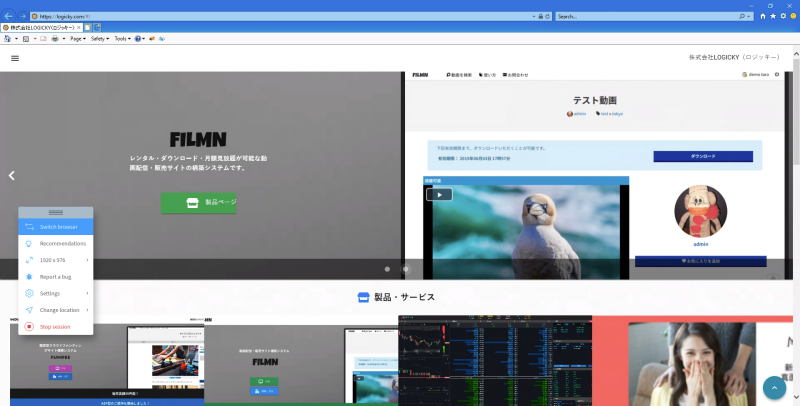Expand the Print dropdown arrow

pos(64,39)
